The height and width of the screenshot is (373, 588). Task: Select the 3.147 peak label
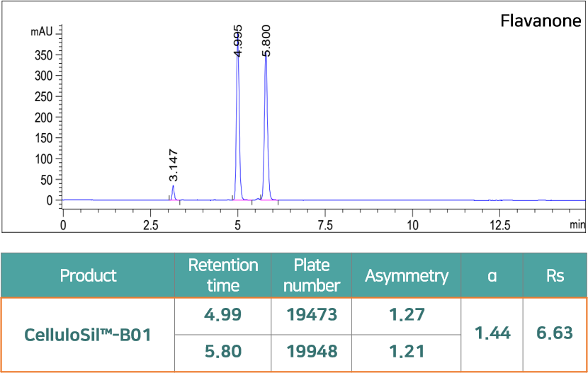(174, 165)
